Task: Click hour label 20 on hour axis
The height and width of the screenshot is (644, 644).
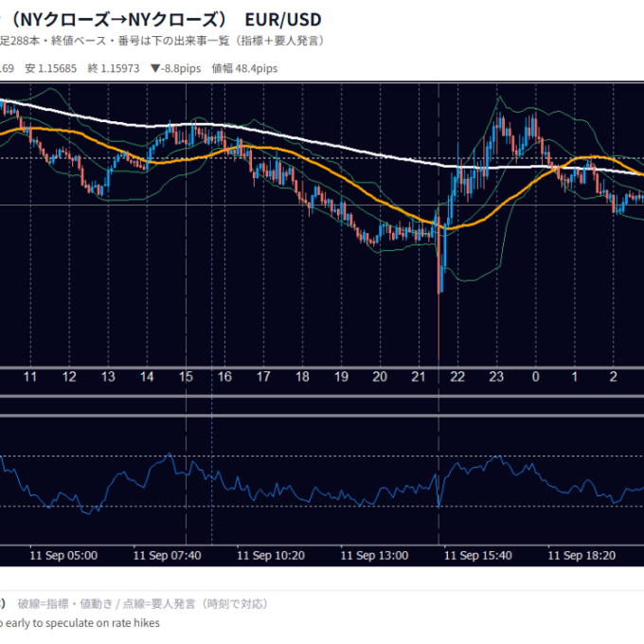Action: click(x=380, y=377)
